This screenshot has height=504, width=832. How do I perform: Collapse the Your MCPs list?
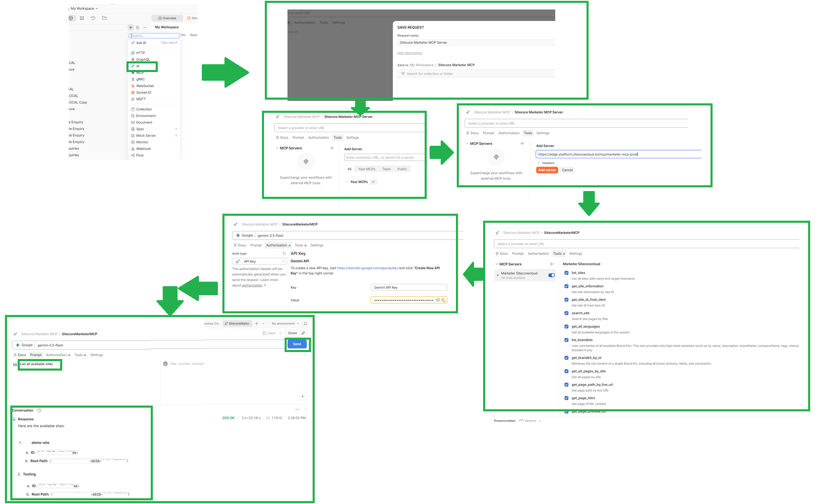coord(346,182)
